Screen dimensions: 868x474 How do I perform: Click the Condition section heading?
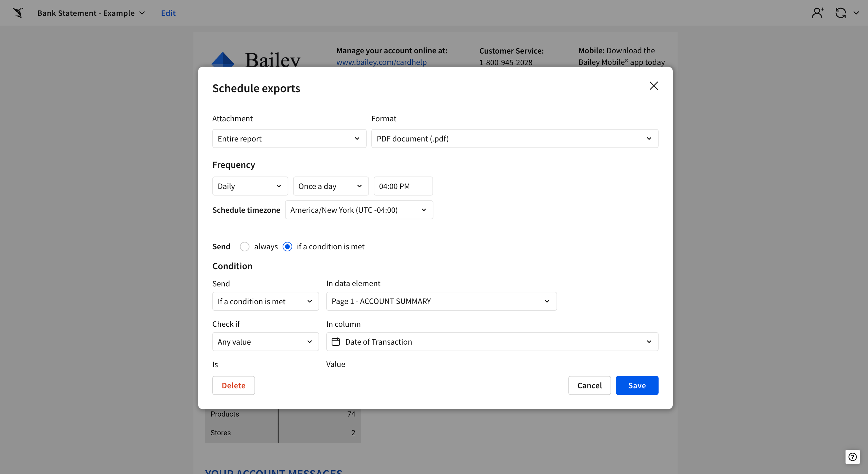coord(232,266)
